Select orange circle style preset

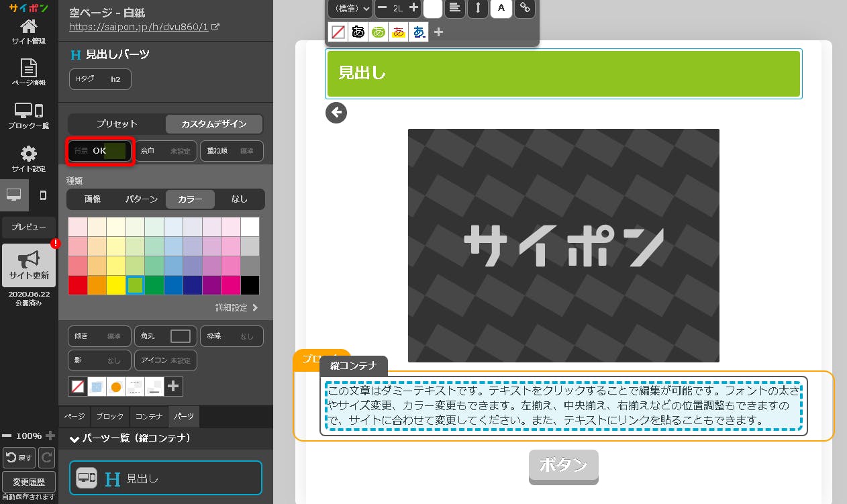coord(115,387)
